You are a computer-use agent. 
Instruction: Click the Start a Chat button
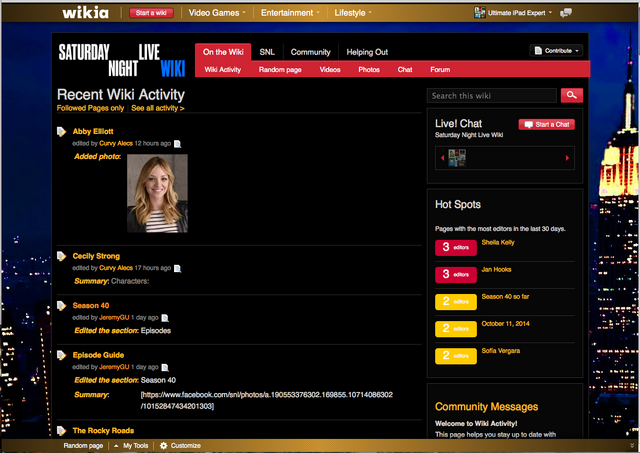tap(547, 124)
